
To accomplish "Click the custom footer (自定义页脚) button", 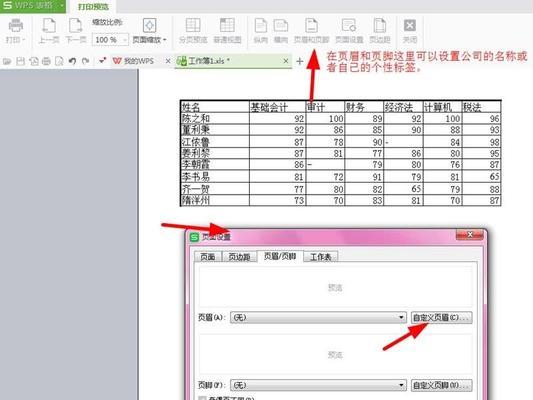I will (441, 385).
